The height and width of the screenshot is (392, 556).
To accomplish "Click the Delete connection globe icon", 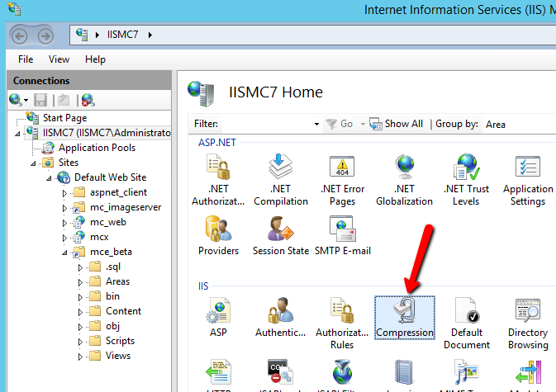I will pos(88,100).
